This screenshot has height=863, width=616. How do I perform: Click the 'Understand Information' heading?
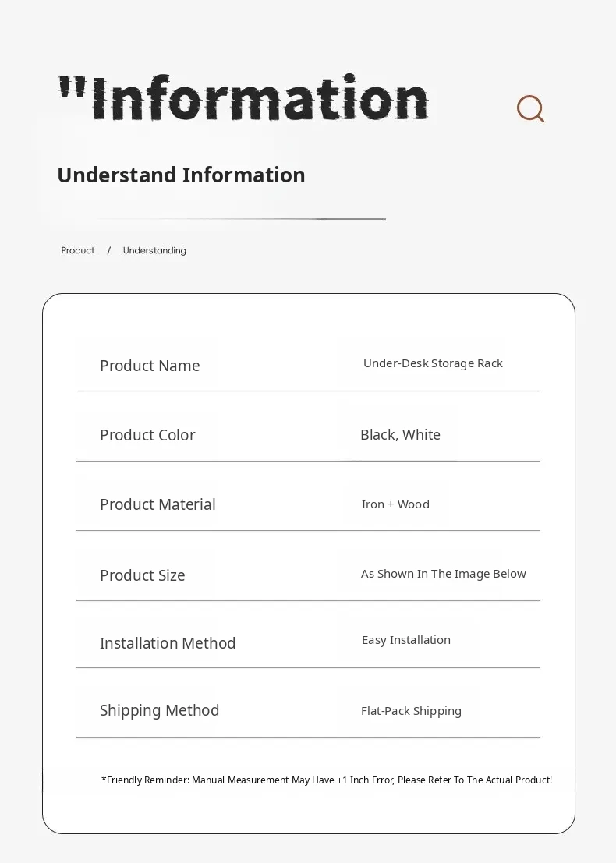point(181,175)
